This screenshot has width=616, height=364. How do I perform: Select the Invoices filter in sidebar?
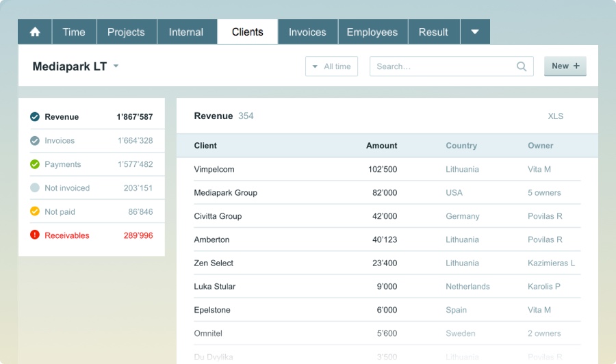(x=60, y=141)
